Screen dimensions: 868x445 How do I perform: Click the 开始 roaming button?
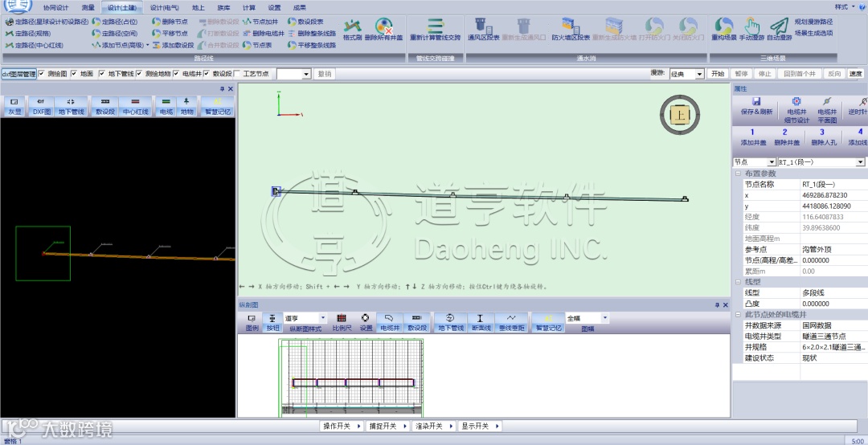point(718,74)
